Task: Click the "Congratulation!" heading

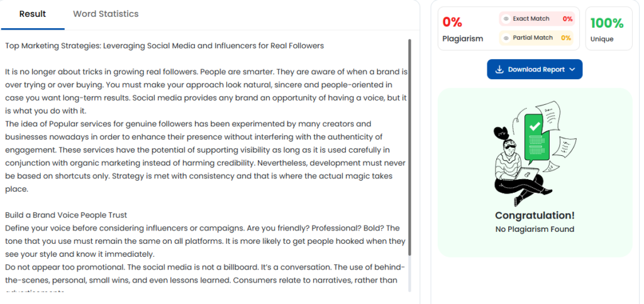Action: [535, 215]
